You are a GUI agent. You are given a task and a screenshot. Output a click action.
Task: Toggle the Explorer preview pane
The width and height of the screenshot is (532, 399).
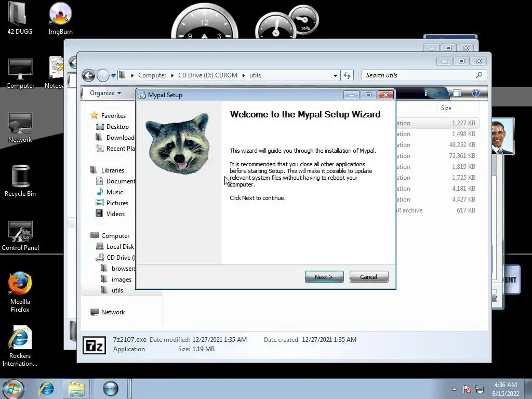tap(457, 93)
